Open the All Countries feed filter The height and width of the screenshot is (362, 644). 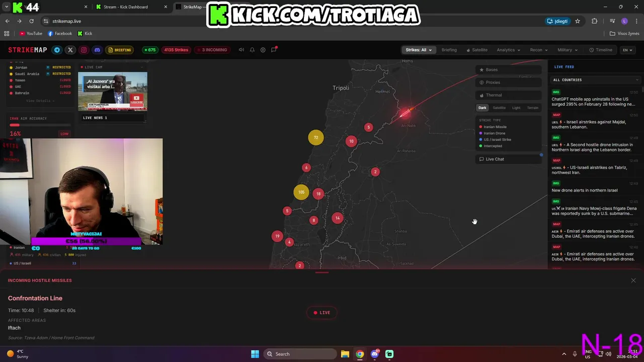pos(596,80)
